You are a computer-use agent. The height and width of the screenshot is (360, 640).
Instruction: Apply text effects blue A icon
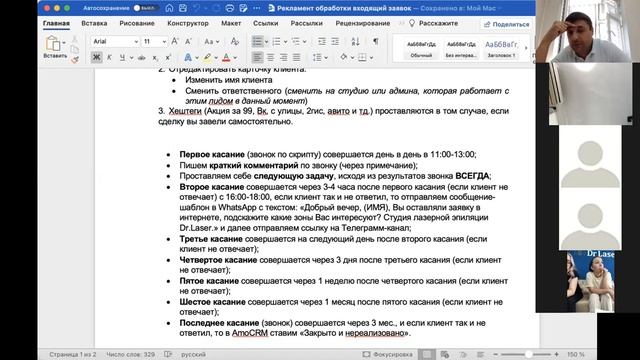[x=188, y=58]
